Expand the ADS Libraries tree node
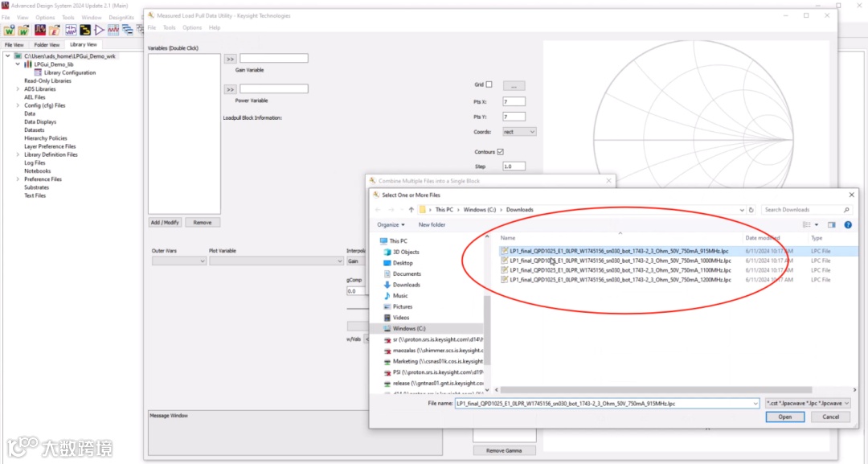Screen dimensions: 868x464 click(18, 89)
